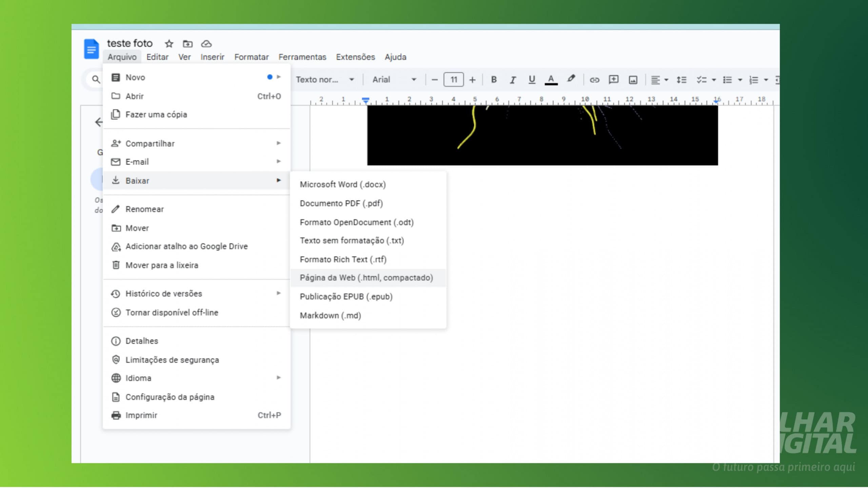Image resolution: width=868 pixels, height=488 pixels.
Task: Check cloud save status icon
Action: point(206,44)
